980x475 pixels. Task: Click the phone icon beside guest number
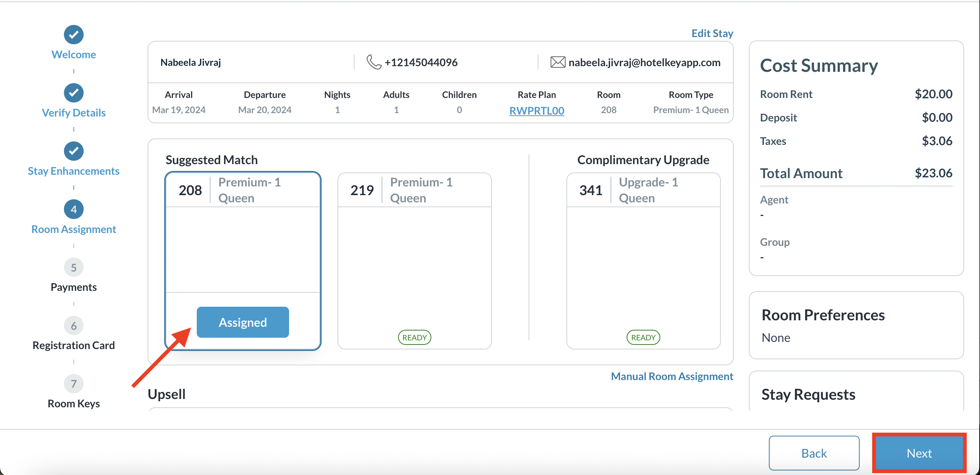click(x=373, y=62)
